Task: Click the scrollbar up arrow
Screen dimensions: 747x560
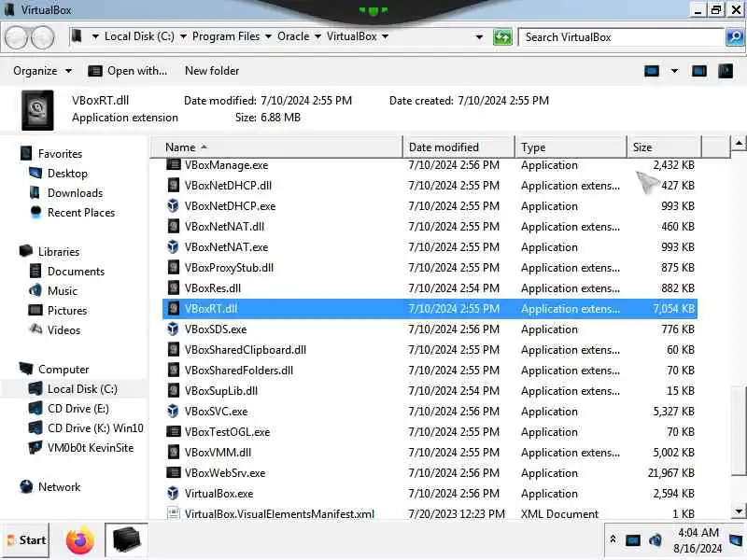Action: click(x=739, y=143)
